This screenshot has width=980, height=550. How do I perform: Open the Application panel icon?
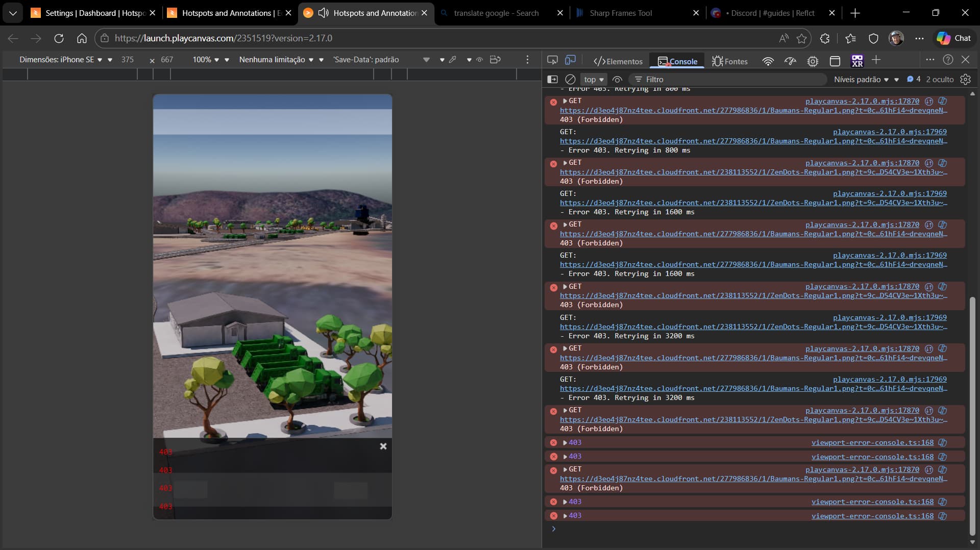[835, 61]
